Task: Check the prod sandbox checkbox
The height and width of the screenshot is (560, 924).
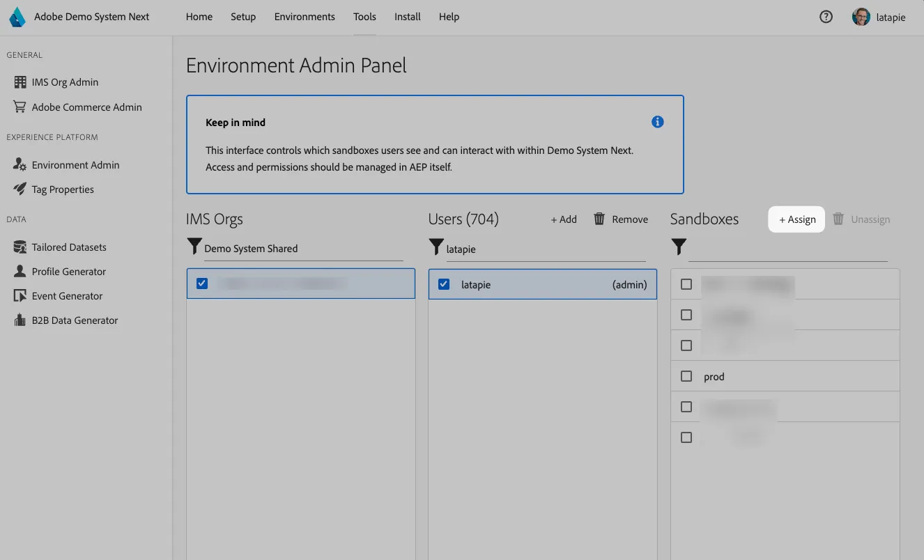Action: 686,376
